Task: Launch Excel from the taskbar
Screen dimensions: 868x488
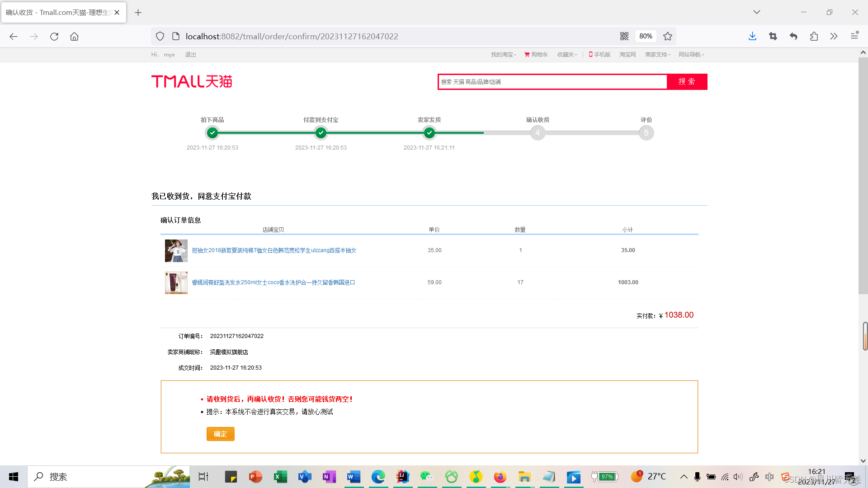Action: coord(280,477)
